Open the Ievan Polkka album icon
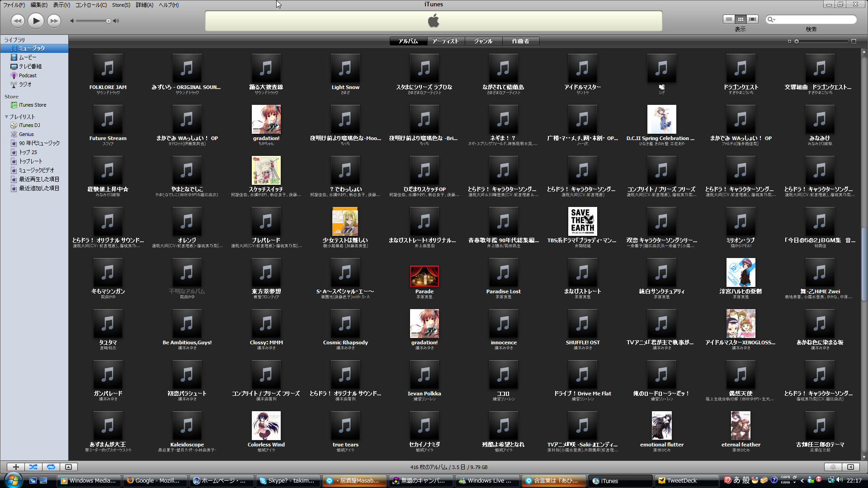 pyautogui.click(x=424, y=375)
